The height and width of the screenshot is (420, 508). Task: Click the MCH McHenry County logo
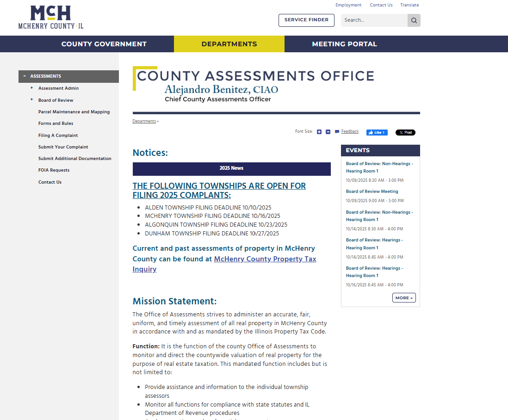pyautogui.click(x=50, y=18)
